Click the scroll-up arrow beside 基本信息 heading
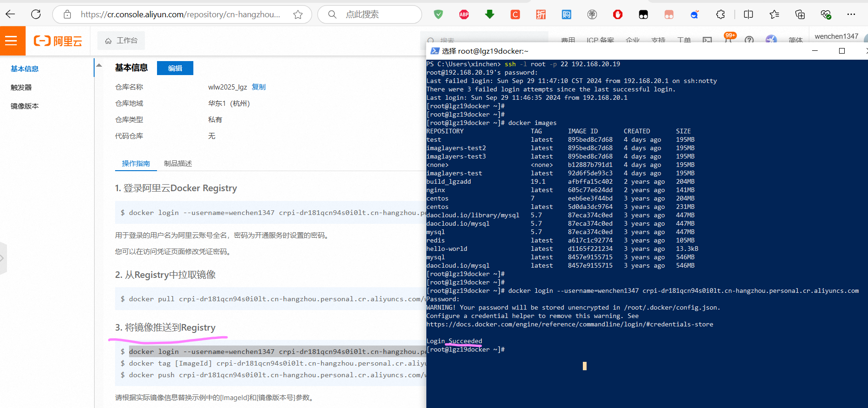The width and height of the screenshot is (868, 408). coord(99,65)
